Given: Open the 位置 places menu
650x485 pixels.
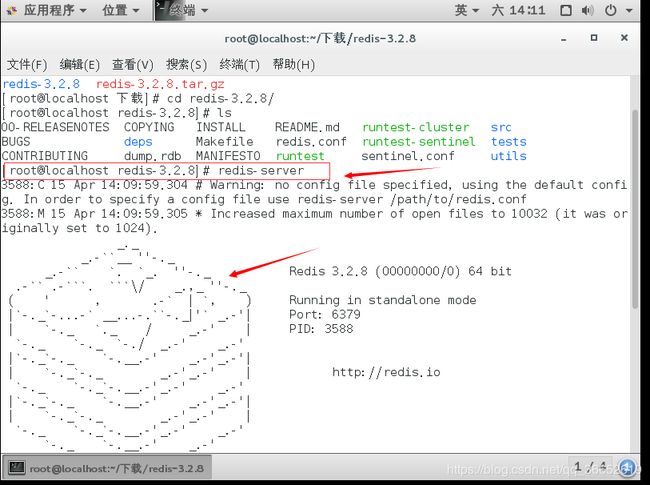Looking at the screenshot, I should [x=121, y=10].
